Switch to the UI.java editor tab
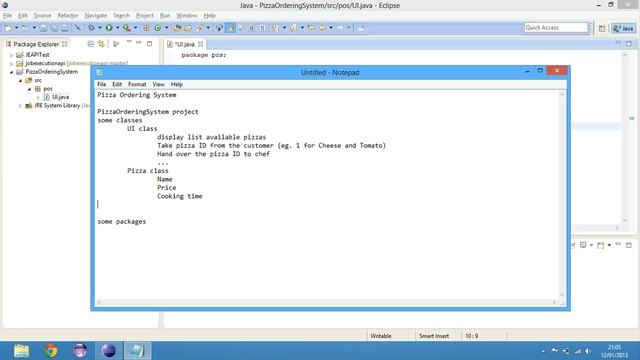Viewport: 640px width, 360px height. click(184, 44)
